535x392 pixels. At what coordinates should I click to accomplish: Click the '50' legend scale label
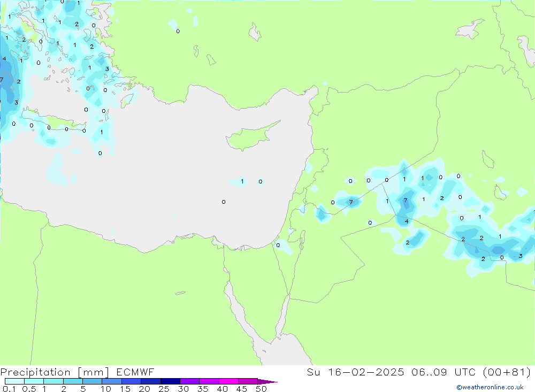pos(261,389)
